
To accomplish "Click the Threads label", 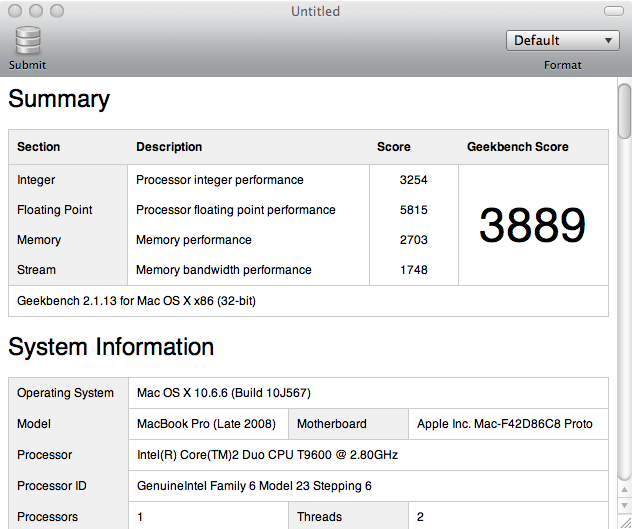I will click(x=319, y=517).
